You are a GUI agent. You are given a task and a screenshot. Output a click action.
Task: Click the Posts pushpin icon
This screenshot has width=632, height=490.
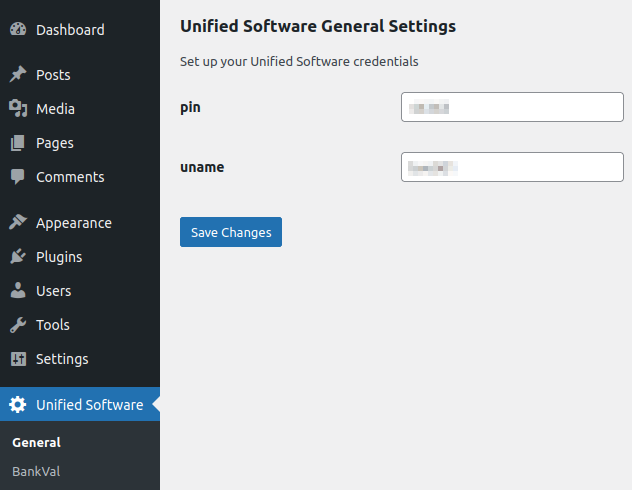click(18, 75)
